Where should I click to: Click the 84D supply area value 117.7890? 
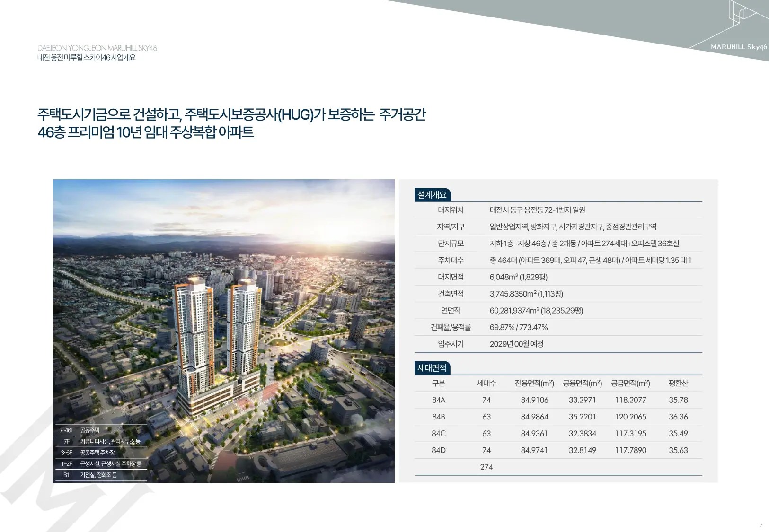click(x=630, y=450)
